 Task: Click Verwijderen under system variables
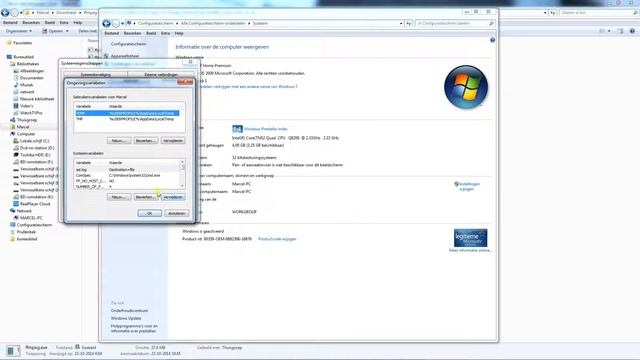[x=173, y=197]
